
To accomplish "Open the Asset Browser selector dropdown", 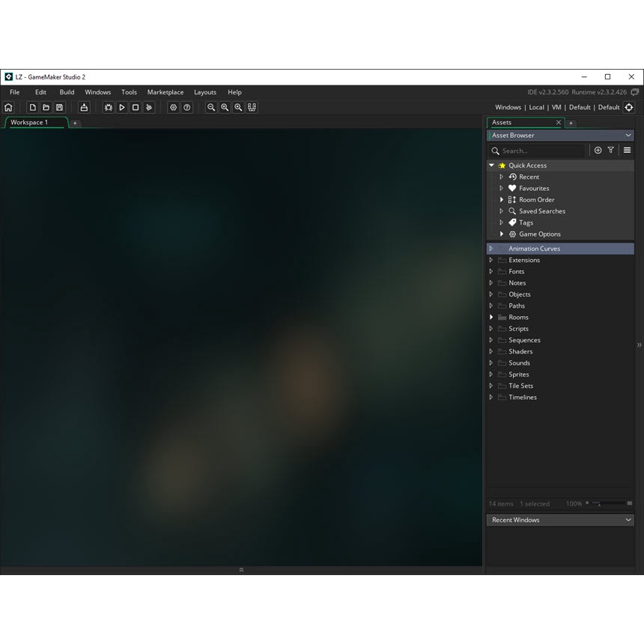I will [560, 135].
